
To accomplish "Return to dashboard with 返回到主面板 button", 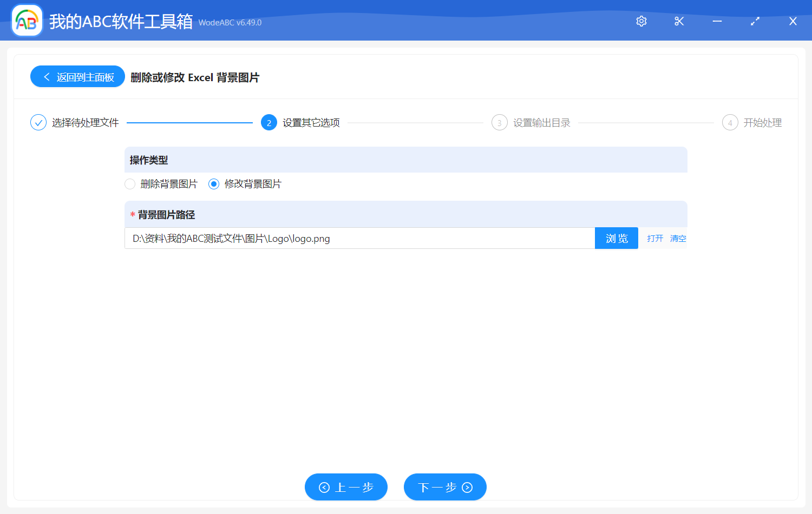I will click(x=77, y=76).
